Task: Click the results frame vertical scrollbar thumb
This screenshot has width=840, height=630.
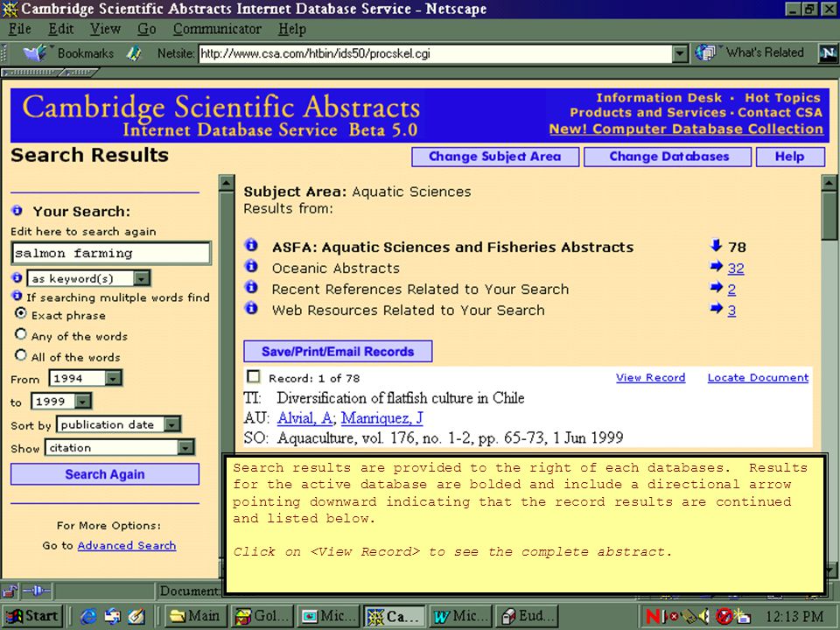Action: [x=829, y=216]
